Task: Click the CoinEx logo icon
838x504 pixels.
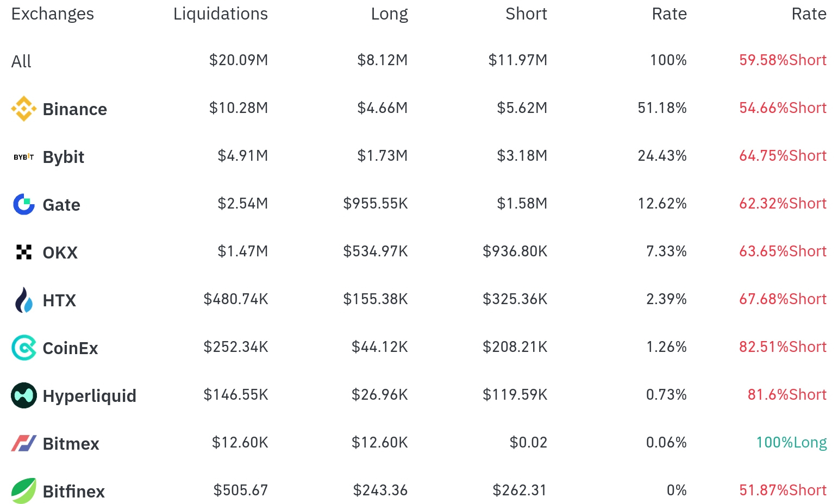Action: 23,348
